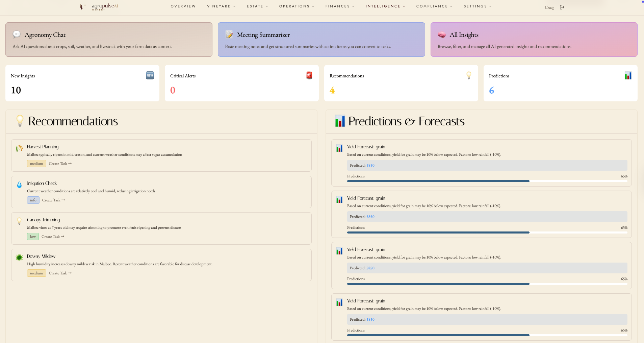Open the All Insights card
The image size is (644, 343).
coord(534,40)
